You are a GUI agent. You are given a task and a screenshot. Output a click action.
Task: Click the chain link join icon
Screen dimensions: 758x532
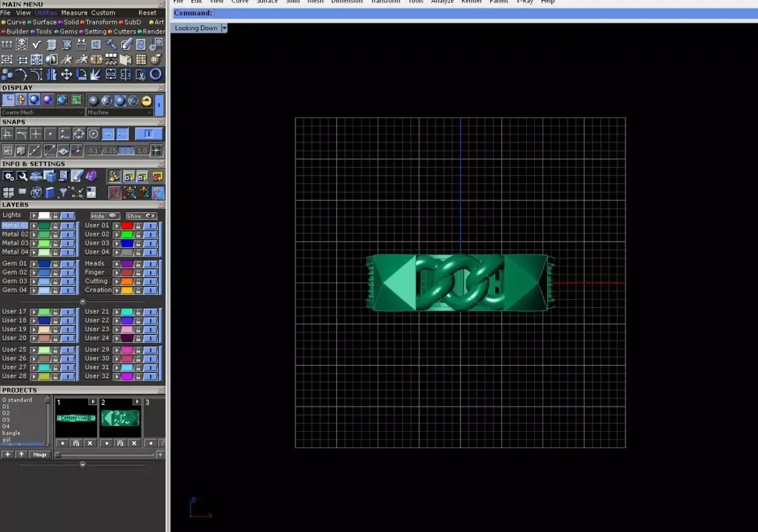pos(111,74)
